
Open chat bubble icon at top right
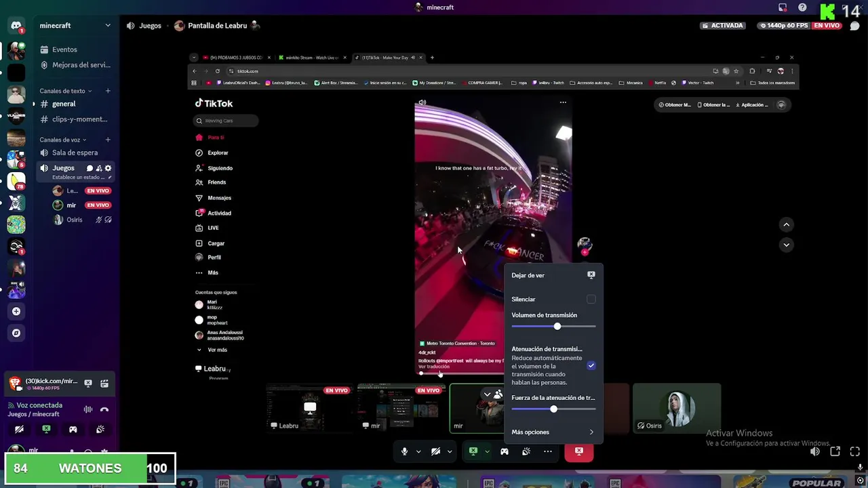[854, 26]
